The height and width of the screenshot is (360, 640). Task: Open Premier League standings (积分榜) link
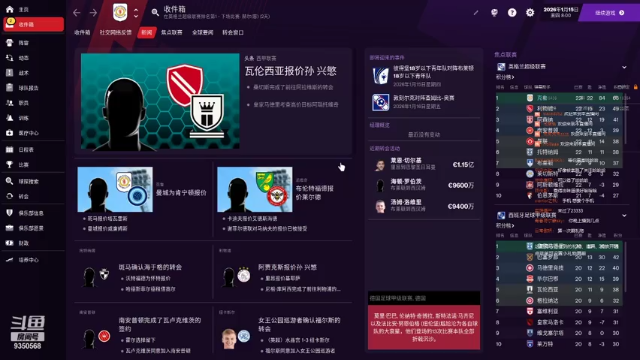tap(505, 77)
